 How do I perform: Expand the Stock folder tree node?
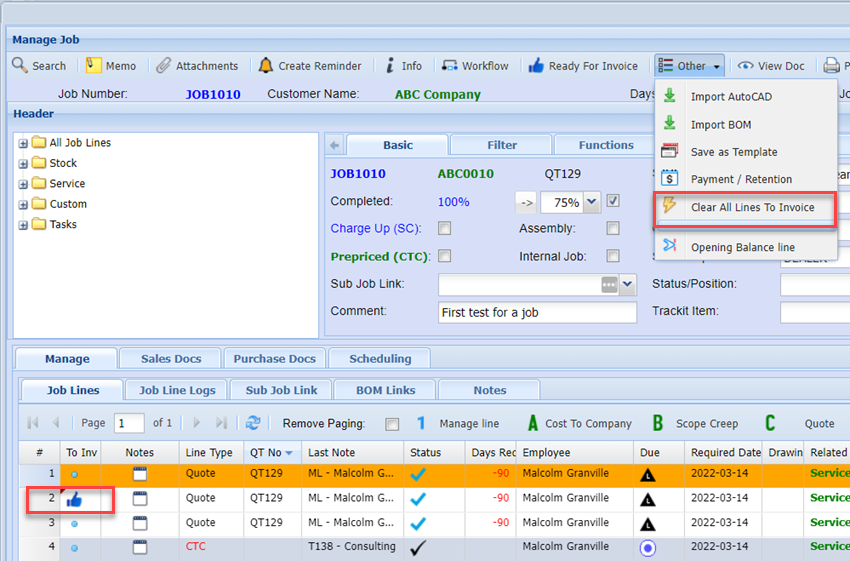click(23, 163)
